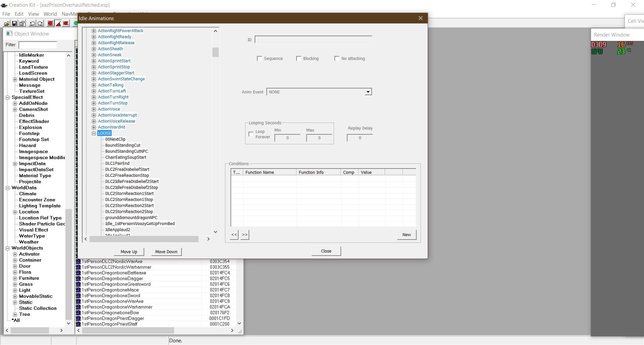Click icon beside 1stPersonDLC2NordicWarhammer row
The height and width of the screenshot is (345, 644).
(x=78, y=267)
